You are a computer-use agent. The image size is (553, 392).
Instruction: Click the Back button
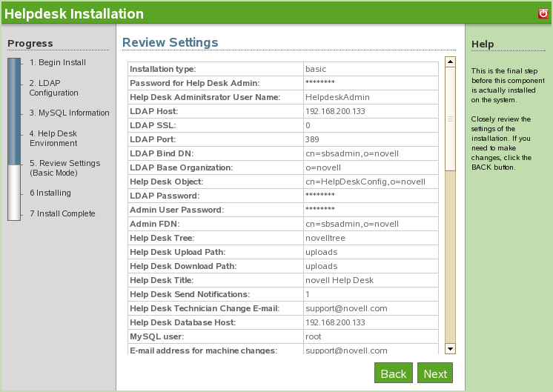tap(393, 373)
